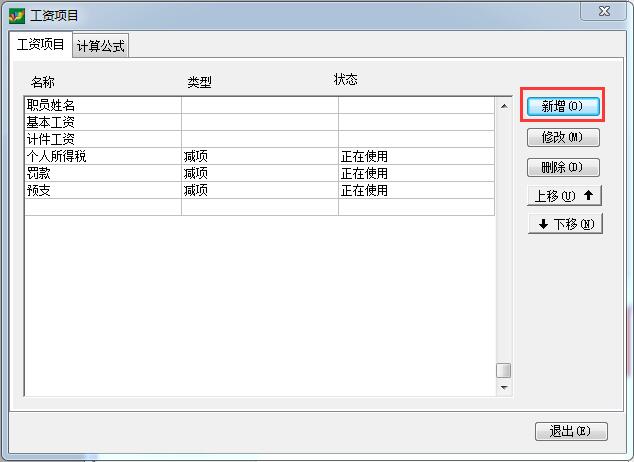Click the 工资项目 window title icon
This screenshot has height=462, width=634.
pos(17,16)
